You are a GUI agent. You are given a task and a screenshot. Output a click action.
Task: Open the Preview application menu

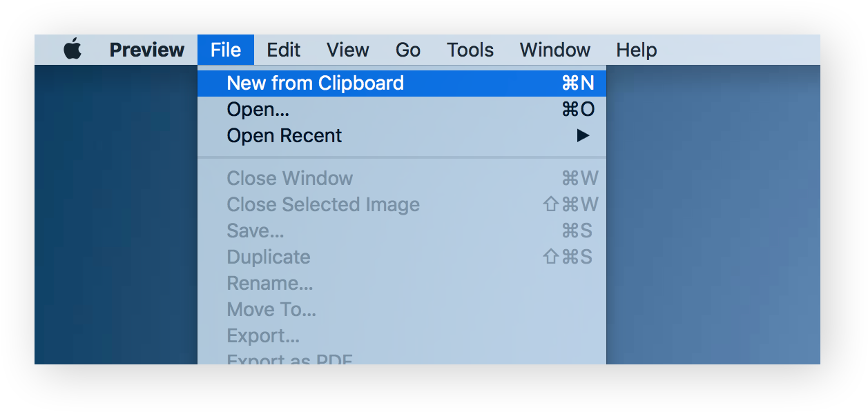(147, 50)
